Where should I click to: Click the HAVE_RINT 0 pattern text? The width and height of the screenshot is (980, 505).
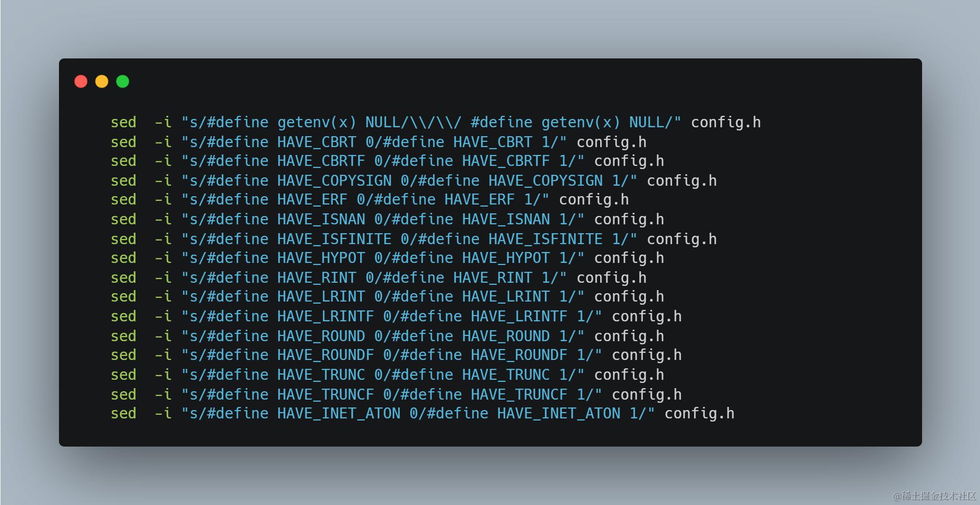click(326, 278)
